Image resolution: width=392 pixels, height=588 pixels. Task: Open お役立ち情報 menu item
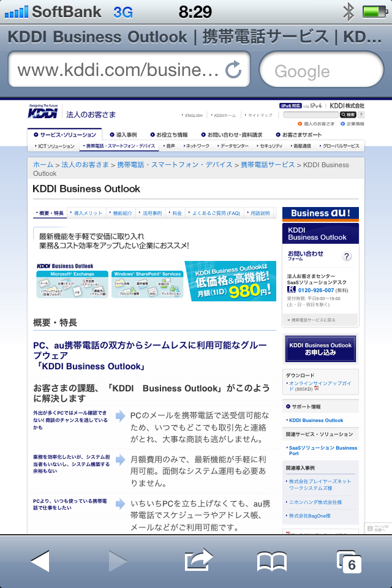click(169, 135)
